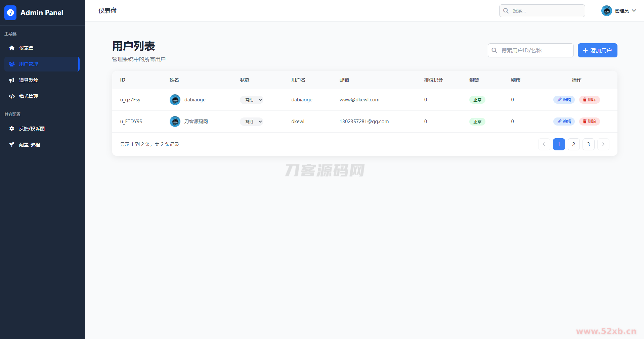Click next page arrow in pagination
The image size is (644, 339).
pos(603,144)
